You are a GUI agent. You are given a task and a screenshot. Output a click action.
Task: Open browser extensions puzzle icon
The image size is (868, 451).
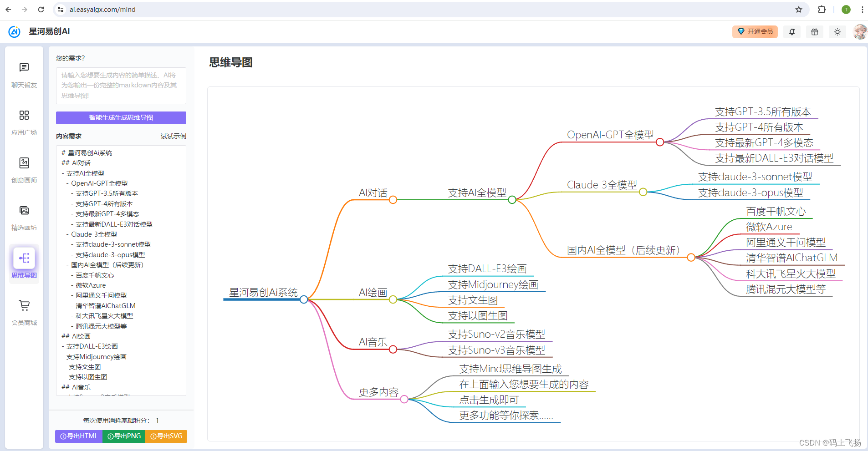click(x=822, y=10)
